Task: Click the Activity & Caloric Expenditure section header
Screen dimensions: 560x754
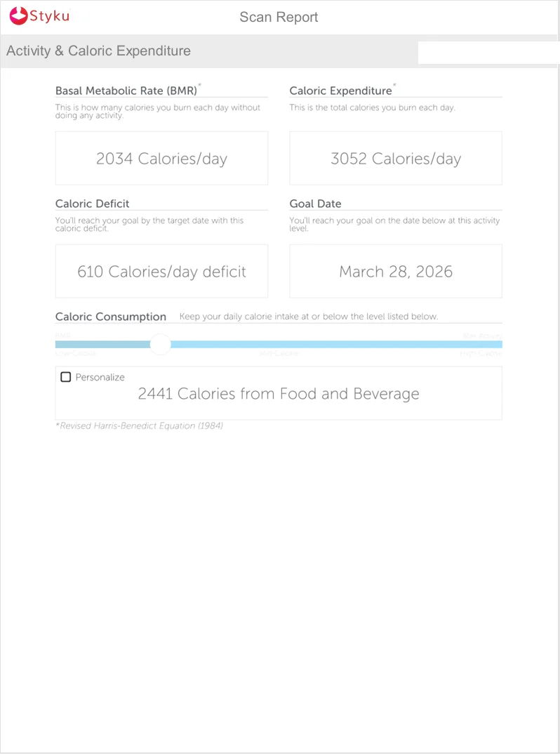Action: tap(98, 51)
